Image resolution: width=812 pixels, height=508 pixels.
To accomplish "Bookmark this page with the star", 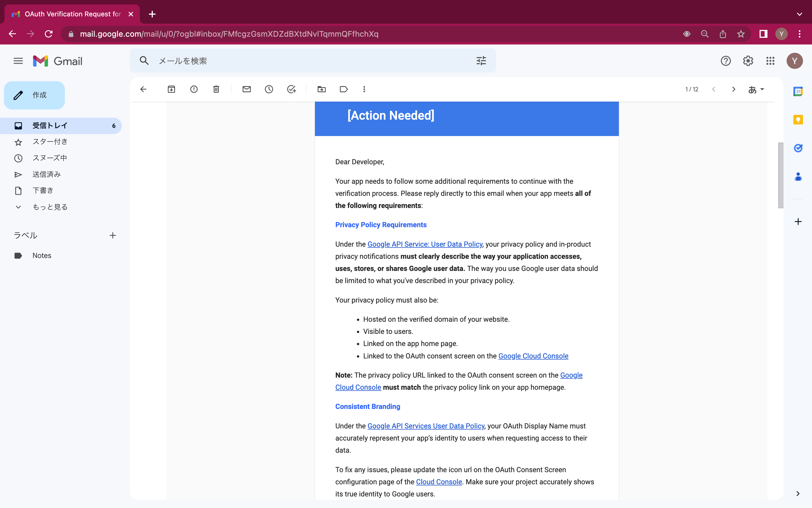I will click(741, 34).
